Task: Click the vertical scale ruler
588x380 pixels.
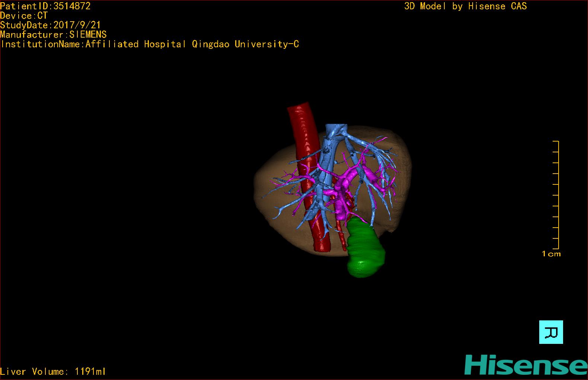Action: pyautogui.click(x=556, y=195)
